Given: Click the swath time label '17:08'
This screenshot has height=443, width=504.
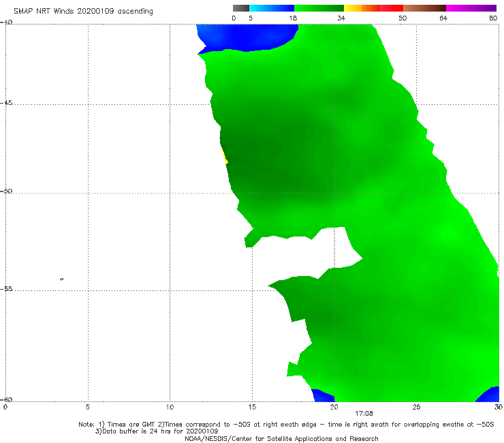Looking at the screenshot, I should click(x=364, y=414).
